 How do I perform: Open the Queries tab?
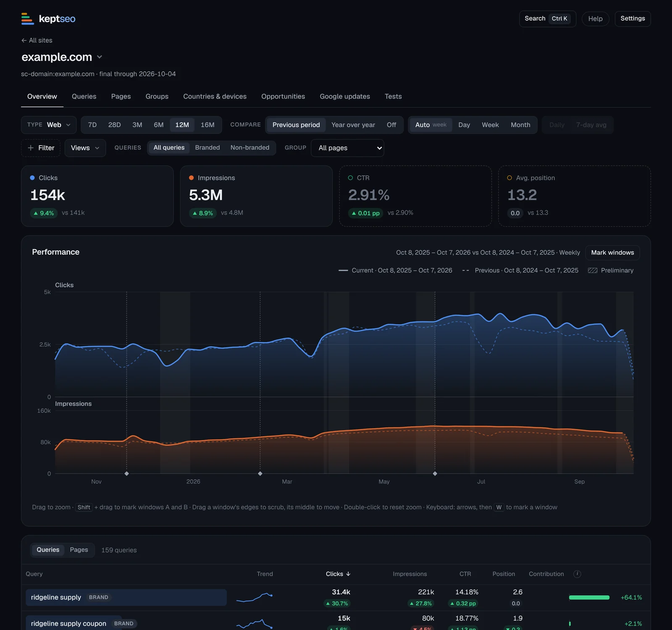pyautogui.click(x=84, y=96)
